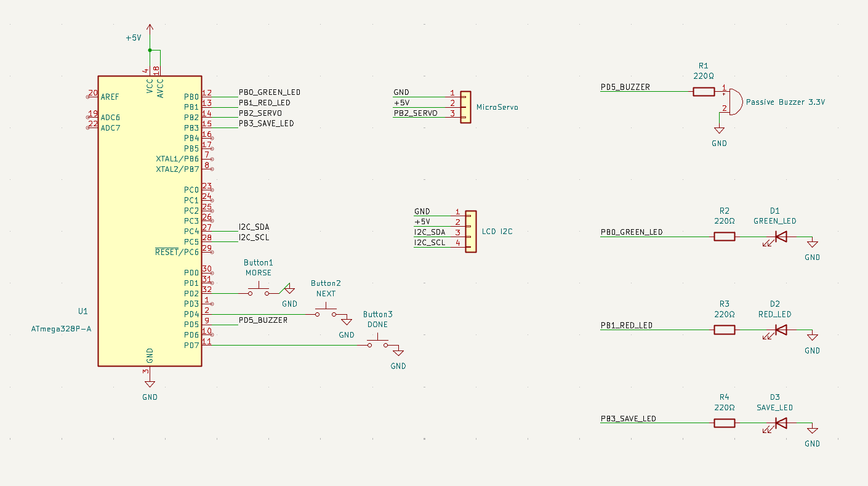This screenshot has height=486, width=868.
Task: Click the PB1_RED_LED label at U1 pin 13
Action: point(264,103)
